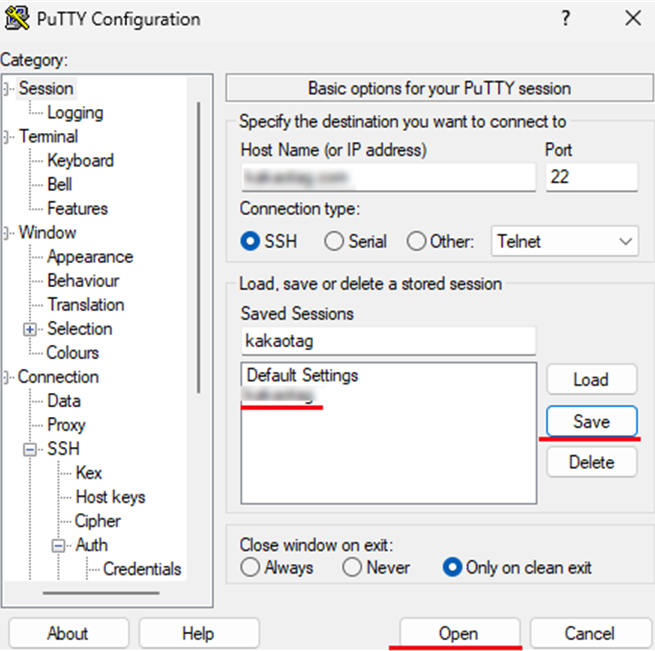Click the Help button at the bottom
655x651 pixels.
(199, 633)
